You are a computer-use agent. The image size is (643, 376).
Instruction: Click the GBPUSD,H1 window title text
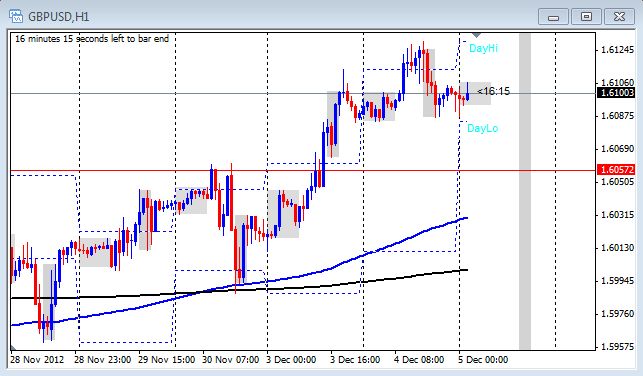[x=58, y=17]
